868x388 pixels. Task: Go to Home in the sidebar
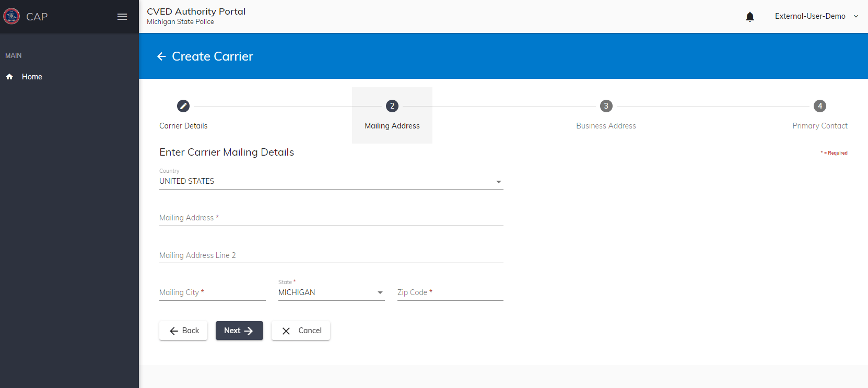32,77
